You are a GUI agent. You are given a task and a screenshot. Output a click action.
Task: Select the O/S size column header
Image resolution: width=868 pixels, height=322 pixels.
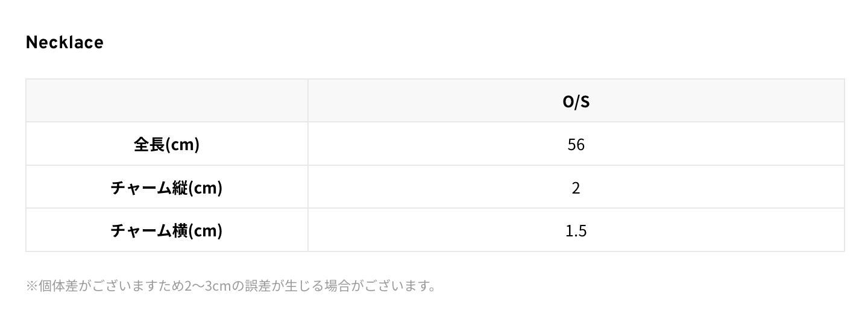click(x=576, y=101)
